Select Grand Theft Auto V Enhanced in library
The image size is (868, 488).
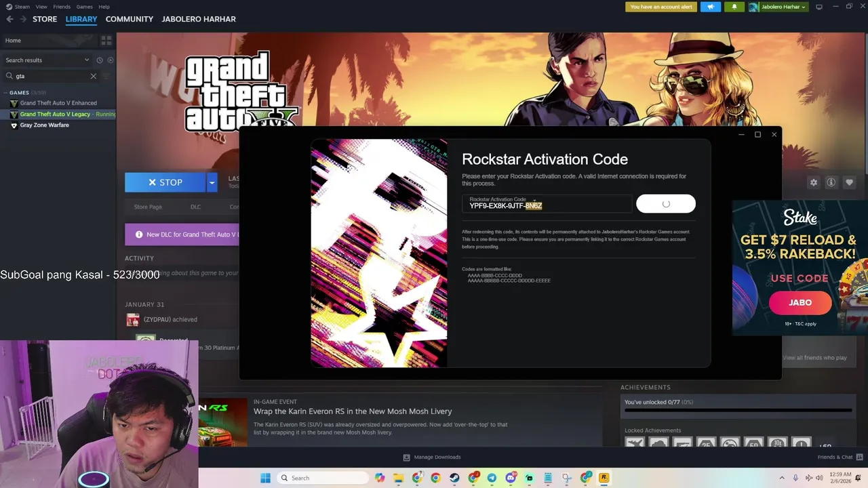[58, 103]
